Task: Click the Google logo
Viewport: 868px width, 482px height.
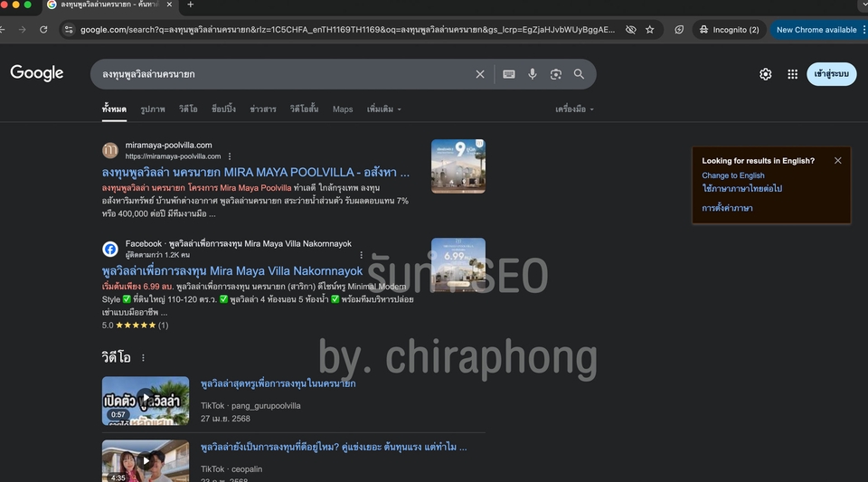Action: 36,73
